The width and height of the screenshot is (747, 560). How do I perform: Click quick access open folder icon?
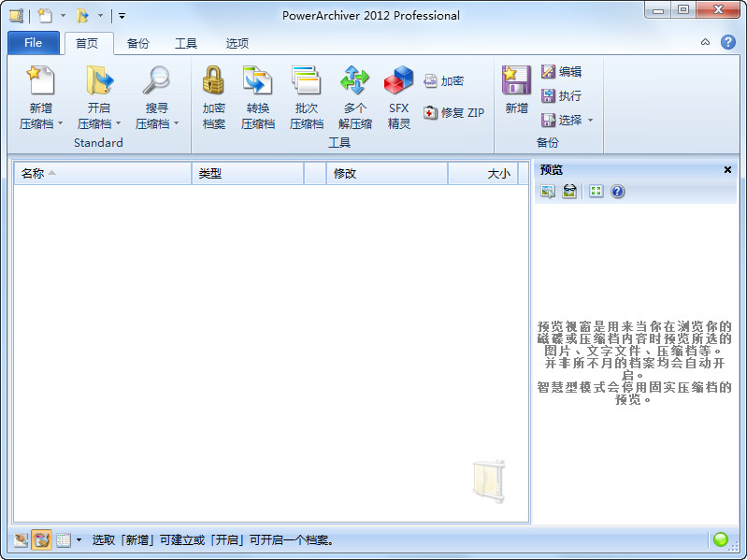[x=82, y=16]
